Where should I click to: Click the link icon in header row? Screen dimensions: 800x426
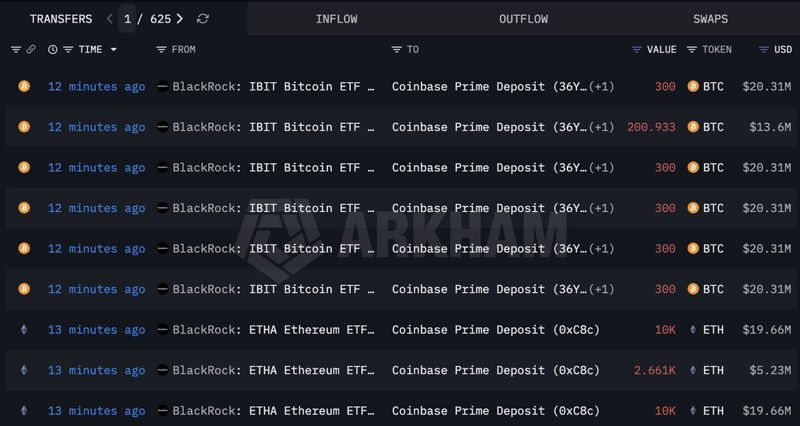pos(31,50)
